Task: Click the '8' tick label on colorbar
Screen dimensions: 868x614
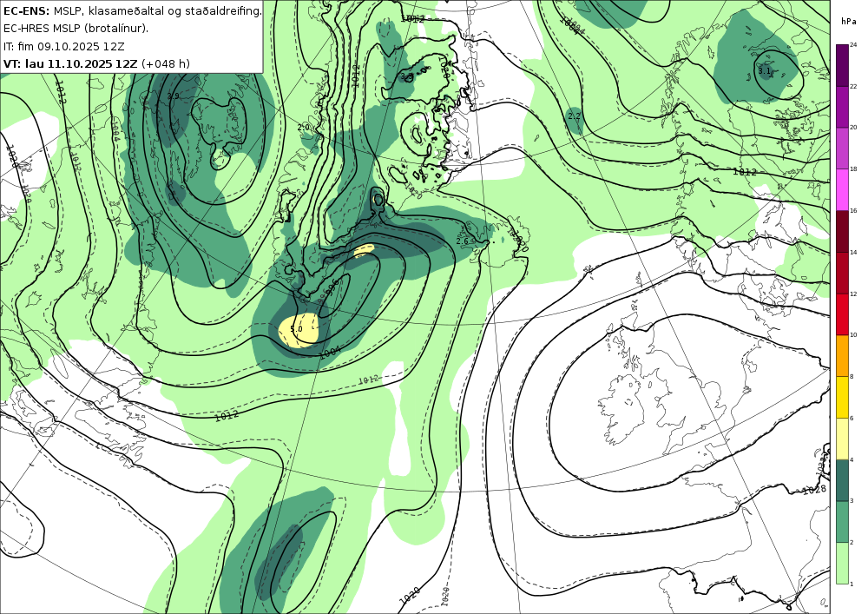Action: coord(852,377)
